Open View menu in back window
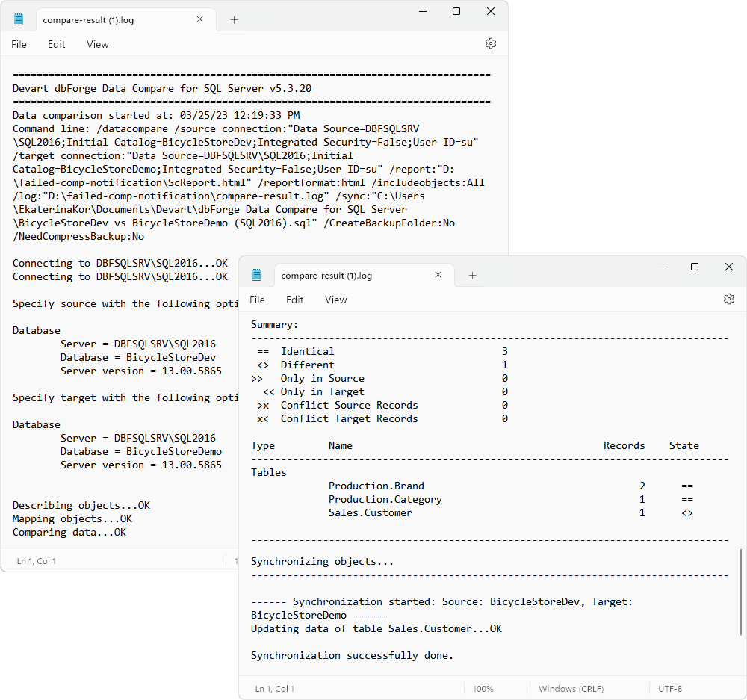Image resolution: width=747 pixels, height=700 pixels. pyautogui.click(x=97, y=44)
